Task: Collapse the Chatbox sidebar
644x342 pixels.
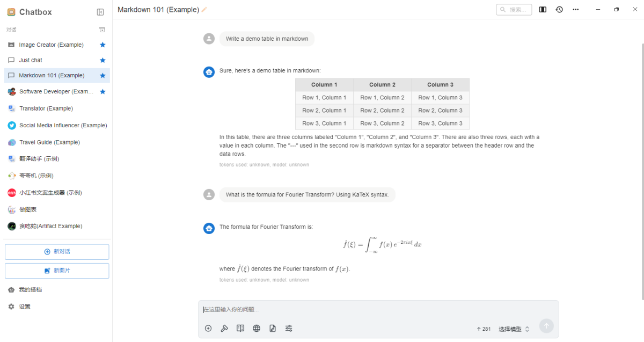Action: coord(100,12)
